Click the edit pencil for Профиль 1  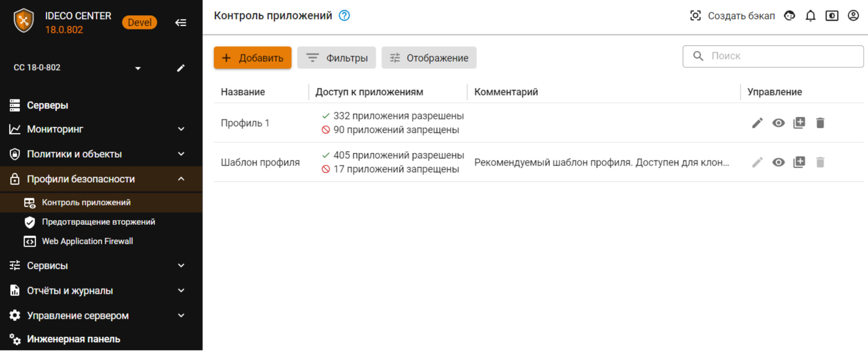(757, 123)
